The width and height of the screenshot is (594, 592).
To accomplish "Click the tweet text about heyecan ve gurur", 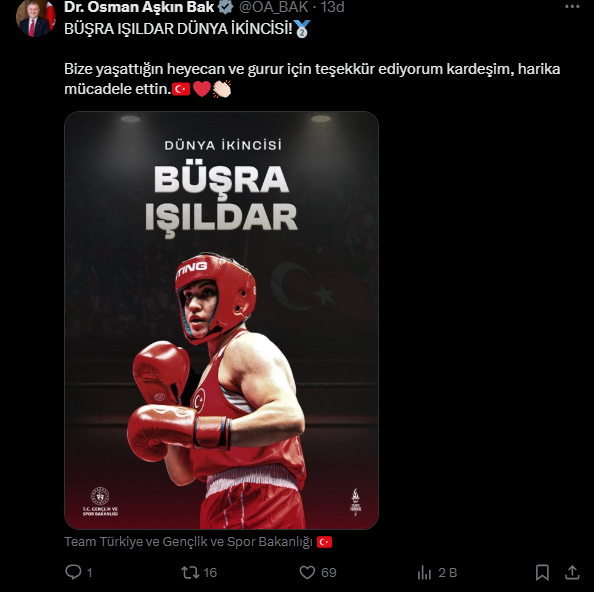I will (312, 79).
